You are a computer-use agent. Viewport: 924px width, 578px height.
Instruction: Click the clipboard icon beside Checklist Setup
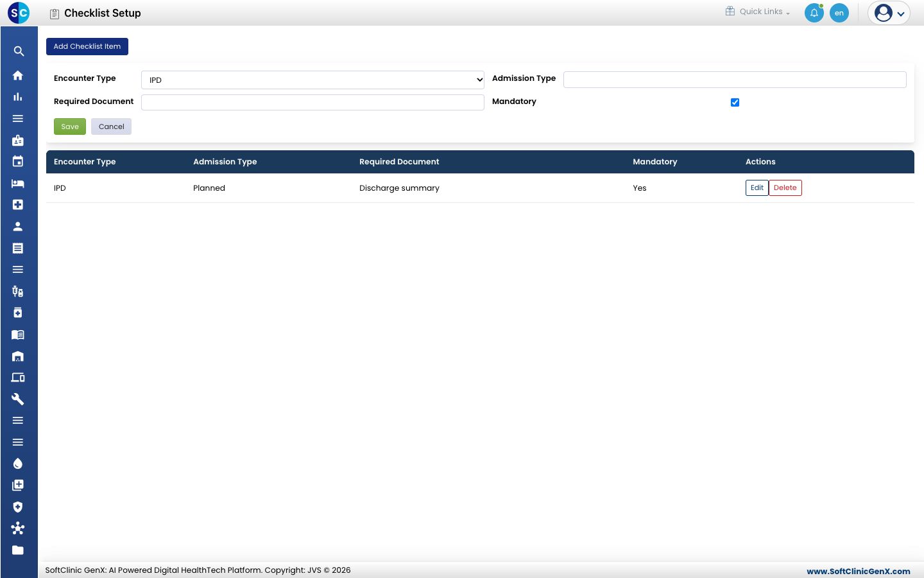tap(55, 13)
